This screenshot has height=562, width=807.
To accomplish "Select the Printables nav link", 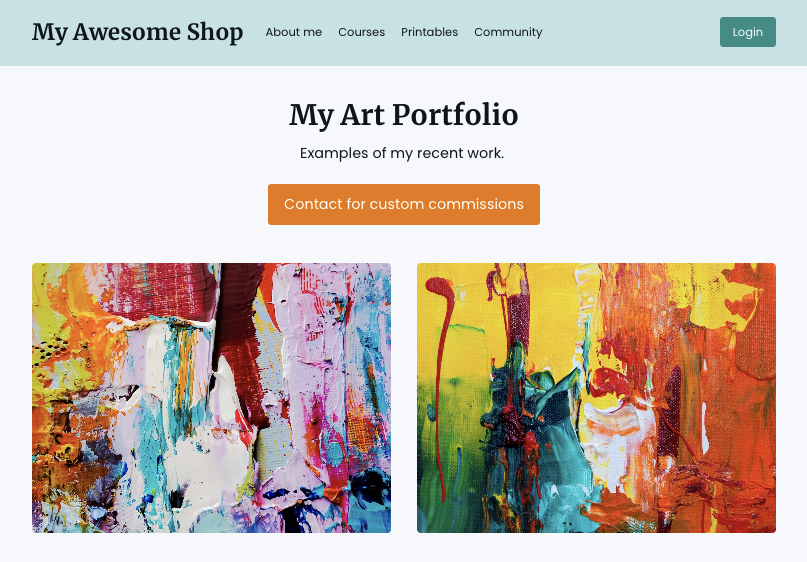I will (x=429, y=32).
